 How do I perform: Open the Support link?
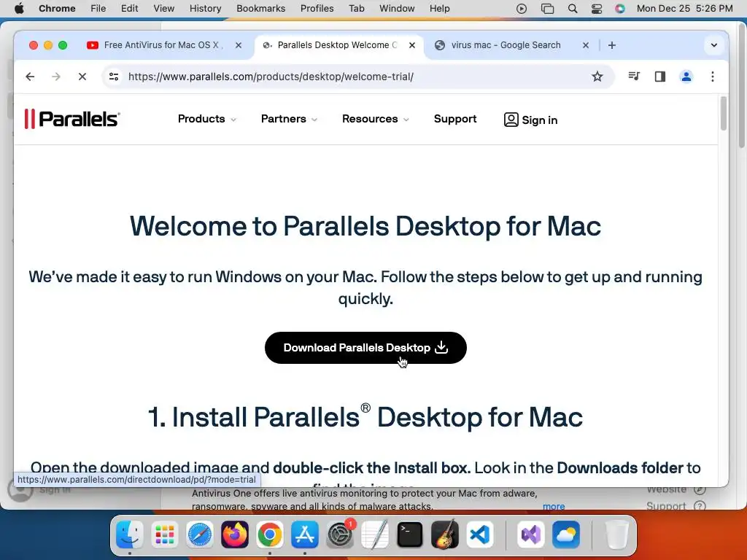(x=455, y=119)
